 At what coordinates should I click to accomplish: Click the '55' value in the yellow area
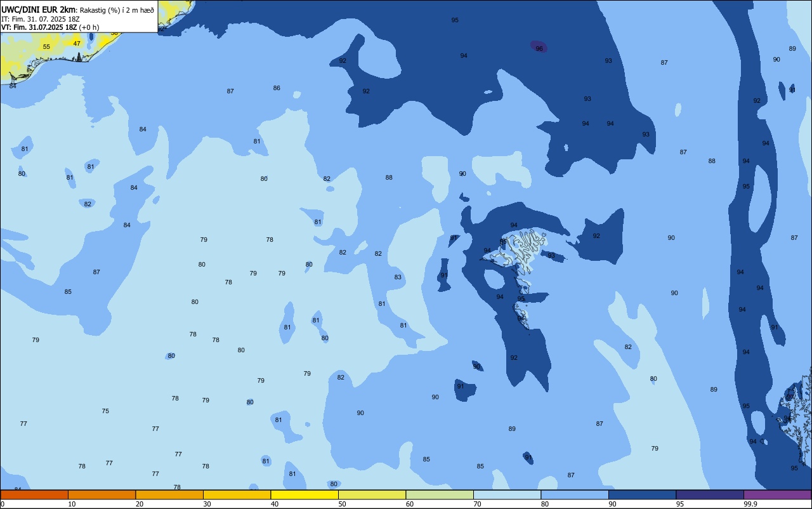46,47
